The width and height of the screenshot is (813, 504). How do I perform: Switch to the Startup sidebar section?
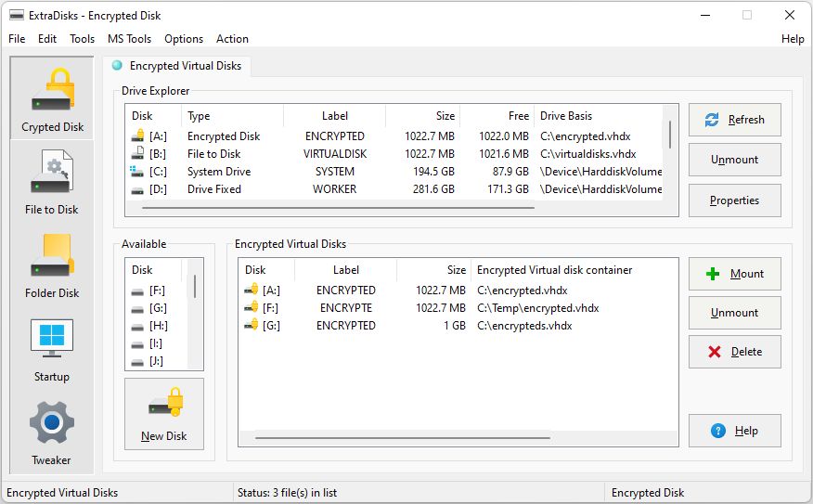click(x=52, y=349)
